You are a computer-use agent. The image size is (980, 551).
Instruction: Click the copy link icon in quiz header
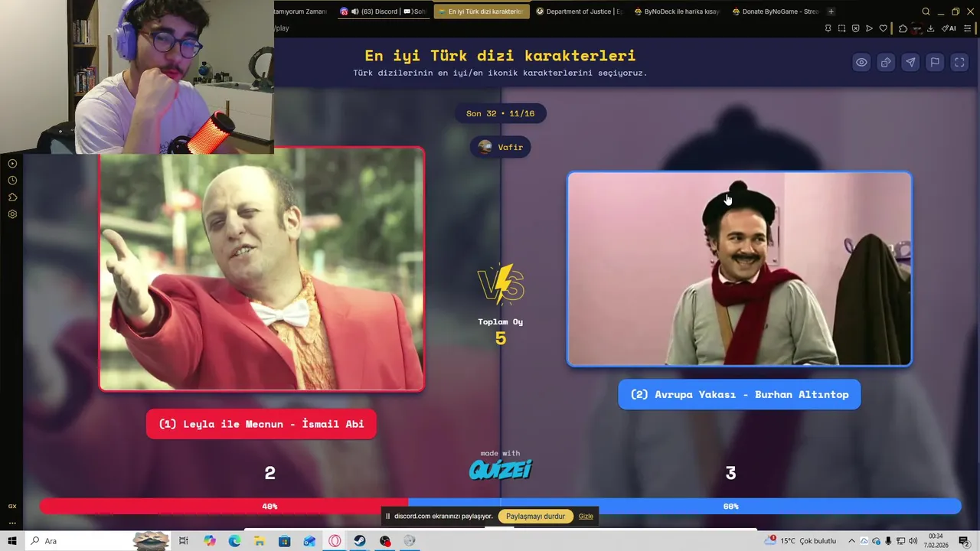pyautogui.click(x=886, y=63)
